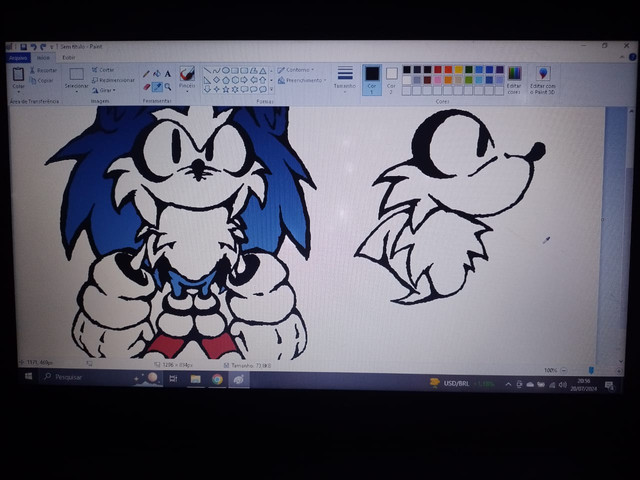Open Google Chrome from taskbar
The width and height of the screenshot is (640, 480).
pos(217,379)
